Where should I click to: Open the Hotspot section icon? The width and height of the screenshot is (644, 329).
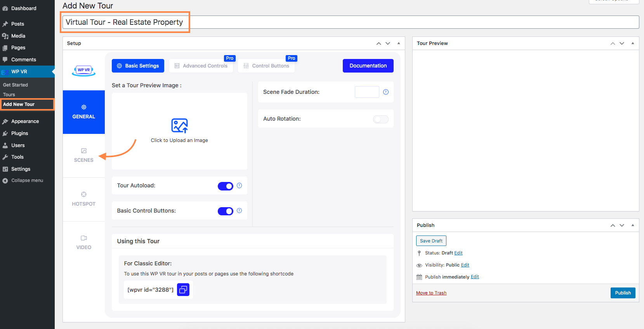(x=84, y=194)
